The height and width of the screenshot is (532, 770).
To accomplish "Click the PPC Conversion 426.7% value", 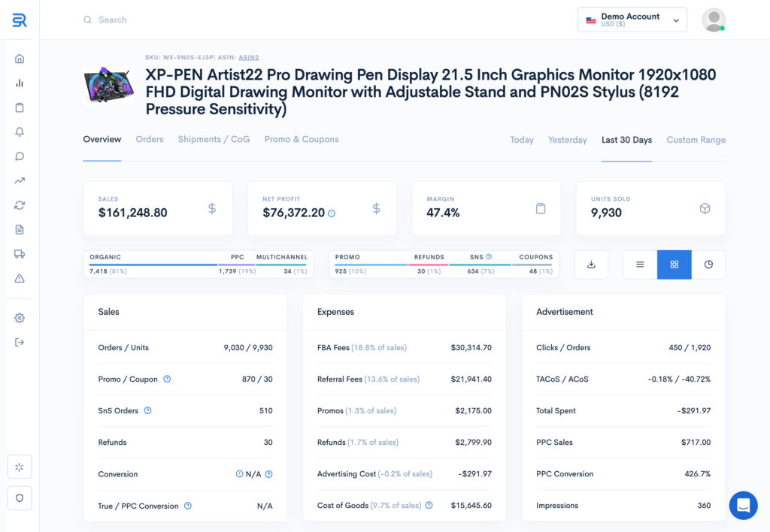I will coord(697,473).
